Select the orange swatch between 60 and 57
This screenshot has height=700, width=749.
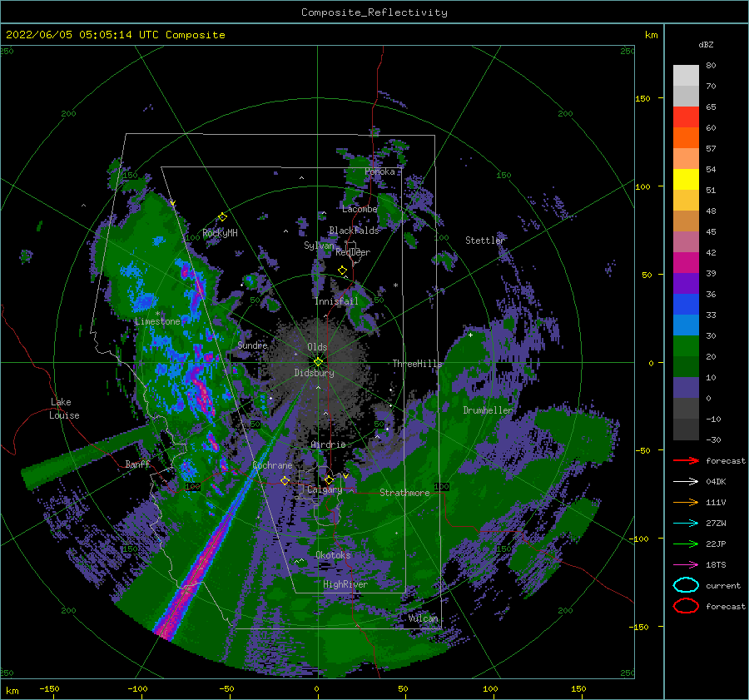[686, 137]
